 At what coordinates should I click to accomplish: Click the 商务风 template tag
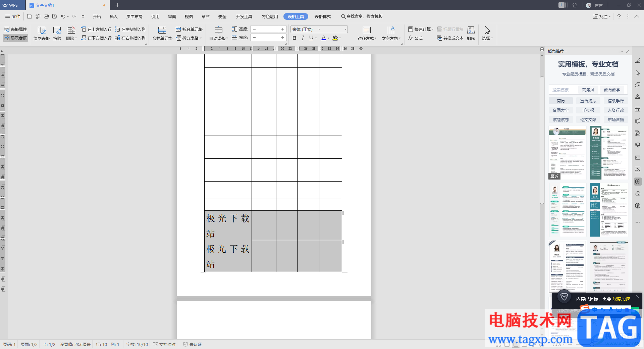point(588,90)
